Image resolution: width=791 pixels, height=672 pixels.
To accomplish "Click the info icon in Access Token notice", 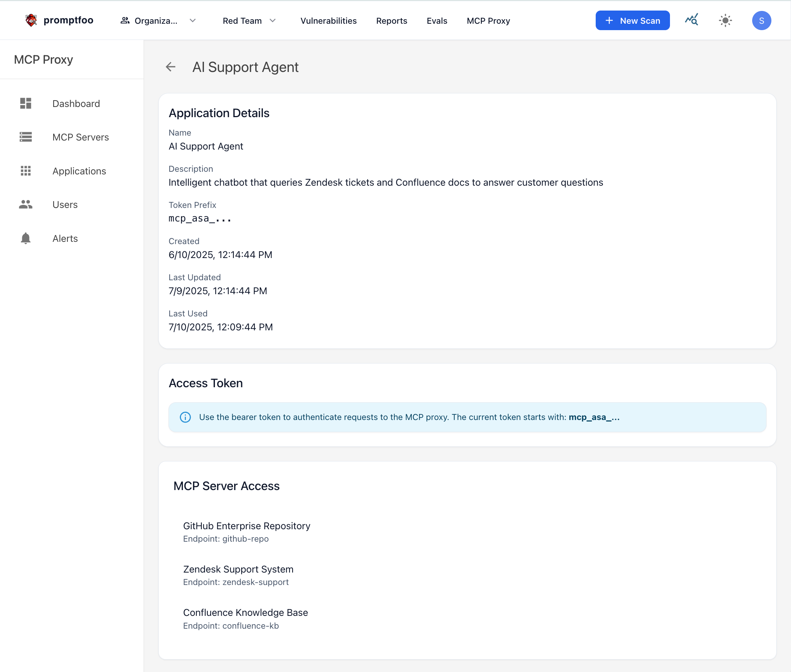I will 185,417.
